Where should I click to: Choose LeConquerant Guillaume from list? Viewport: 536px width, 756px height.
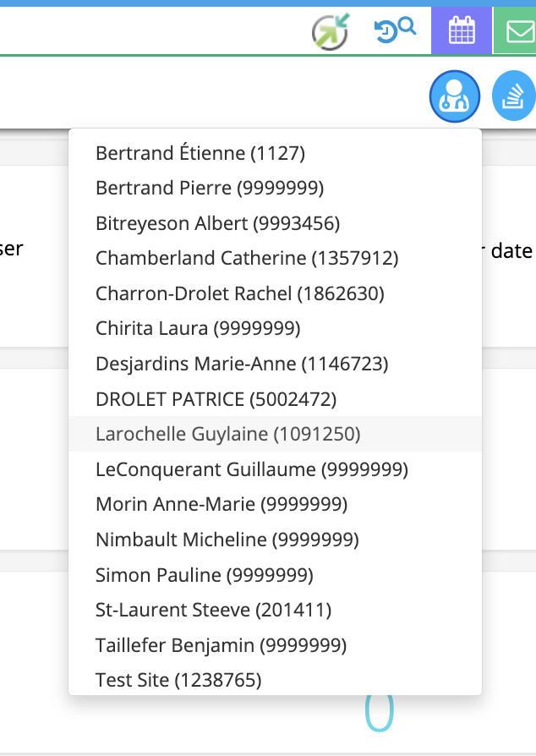(276, 469)
